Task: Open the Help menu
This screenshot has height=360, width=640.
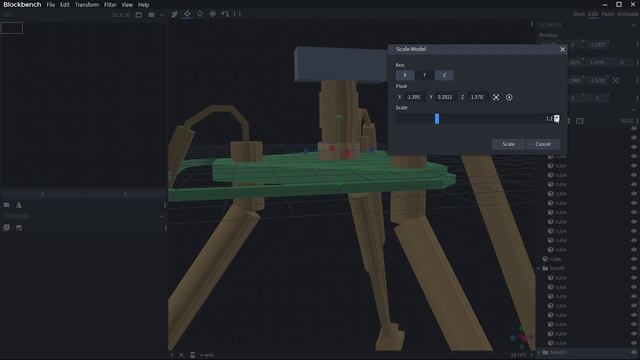Action: click(143, 5)
